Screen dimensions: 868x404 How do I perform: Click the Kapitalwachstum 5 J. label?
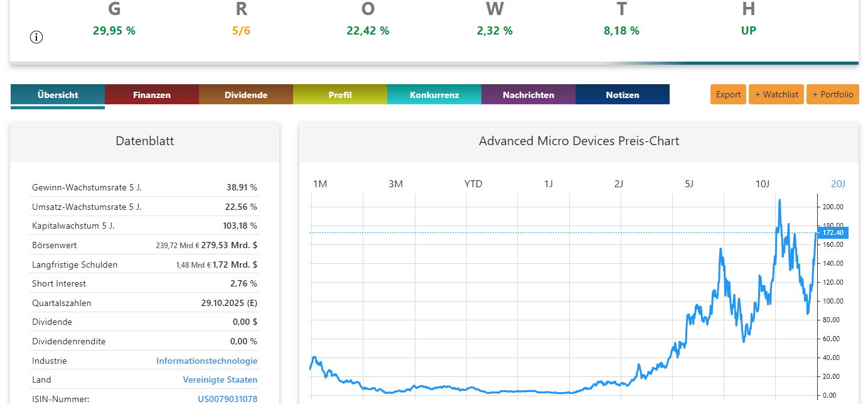tap(73, 226)
